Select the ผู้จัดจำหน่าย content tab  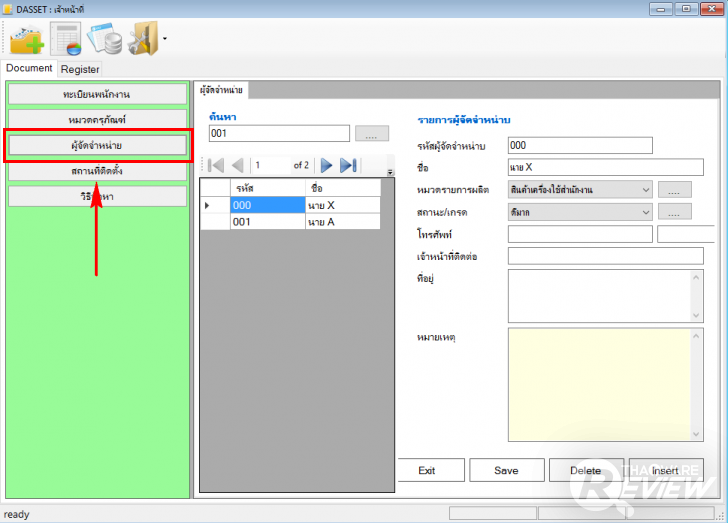[221, 90]
